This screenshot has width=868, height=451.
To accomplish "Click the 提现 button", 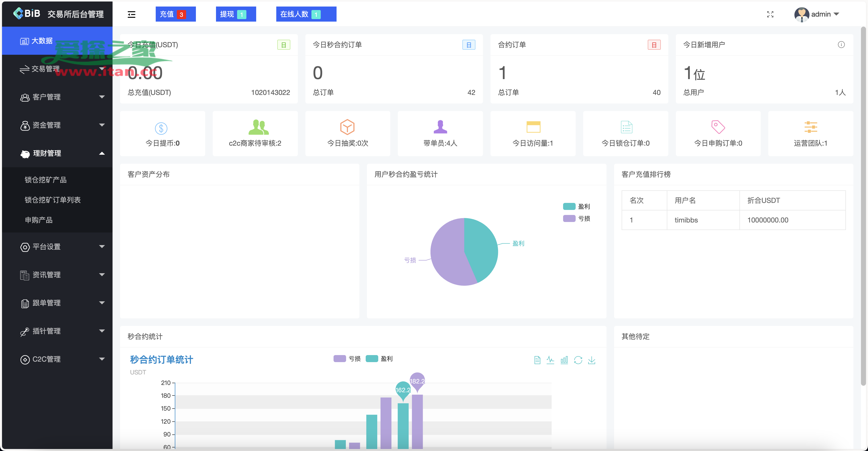I will [x=236, y=14].
